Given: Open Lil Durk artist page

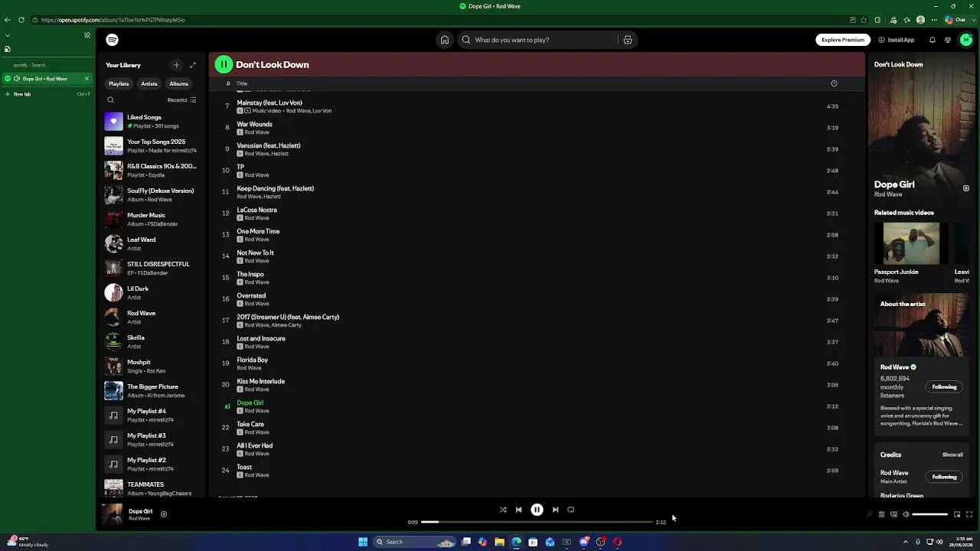Looking at the screenshot, I should tap(152, 292).
